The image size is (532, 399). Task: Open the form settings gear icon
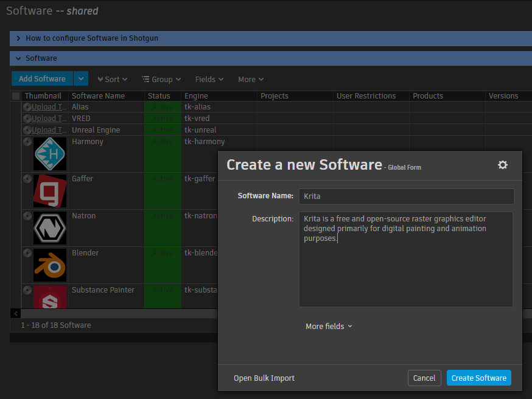click(x=503, y=165)
